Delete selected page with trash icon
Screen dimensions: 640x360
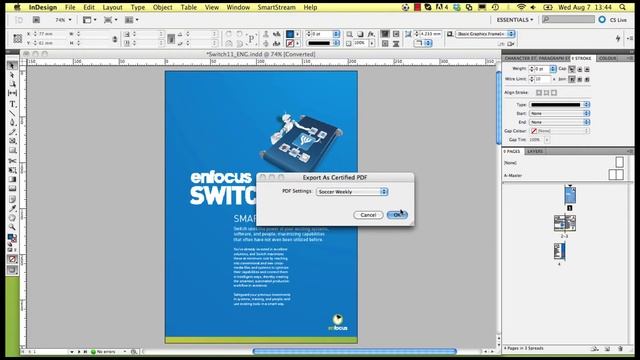[x=620, y=349]
